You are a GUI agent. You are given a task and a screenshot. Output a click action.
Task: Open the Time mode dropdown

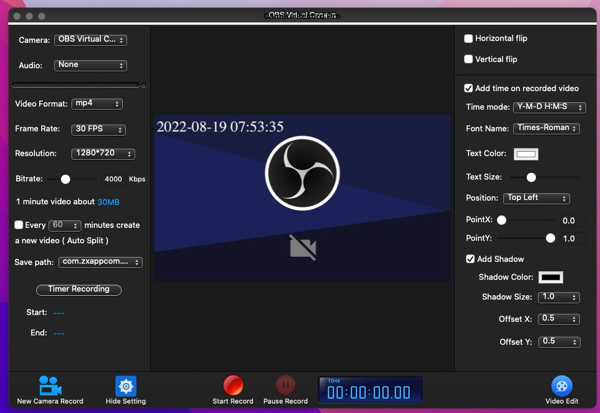click(x=549, y=107)
